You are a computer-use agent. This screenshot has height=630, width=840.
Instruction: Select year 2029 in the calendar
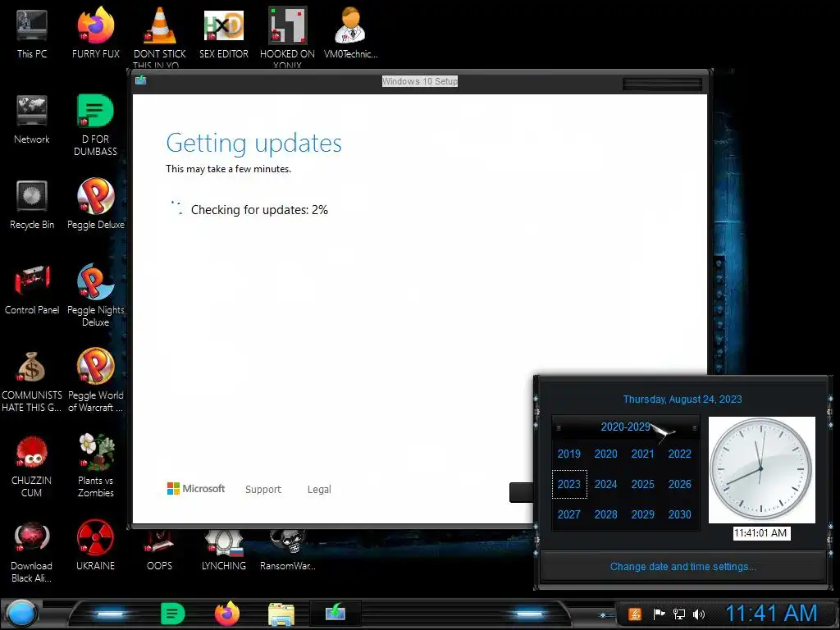pos(643,514)
